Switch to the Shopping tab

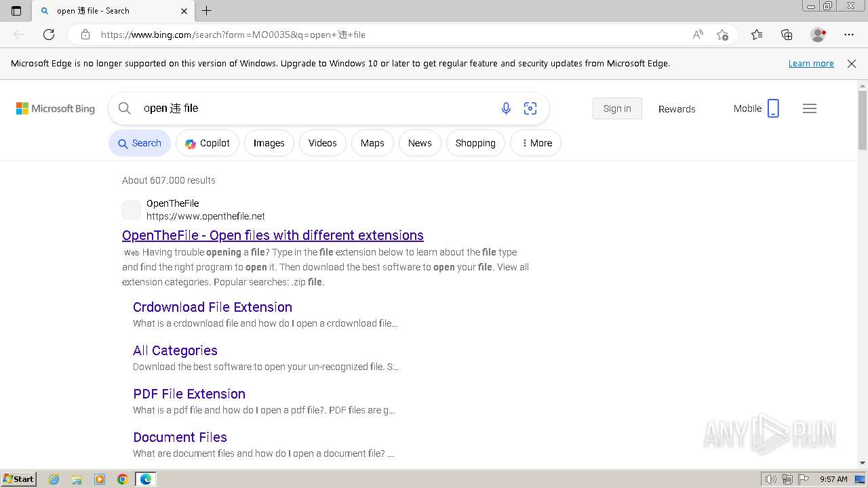475,143
